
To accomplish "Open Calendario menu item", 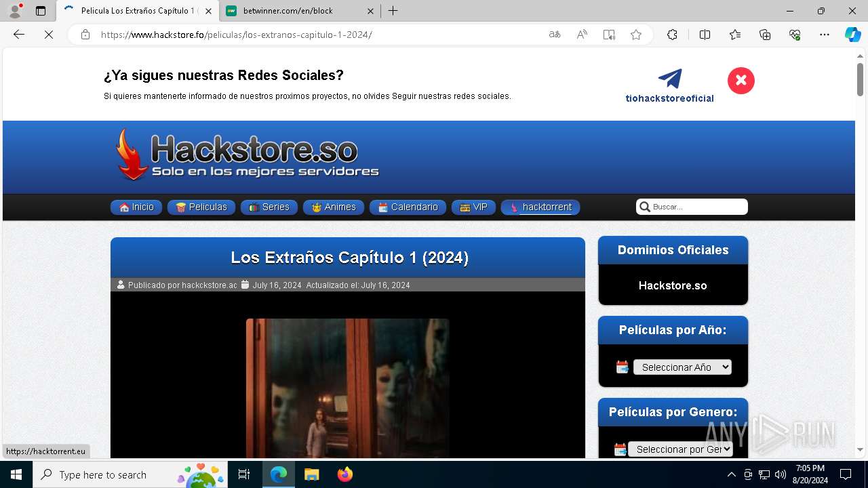I will point(408,207).
